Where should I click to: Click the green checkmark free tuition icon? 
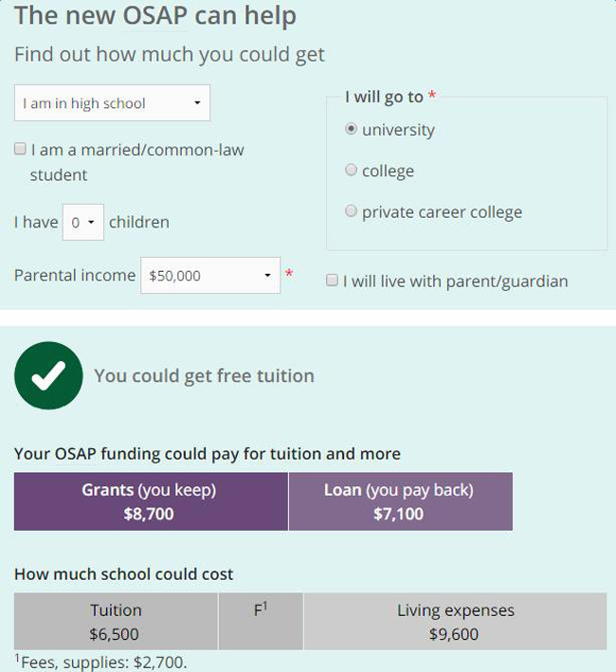point(47,376)
